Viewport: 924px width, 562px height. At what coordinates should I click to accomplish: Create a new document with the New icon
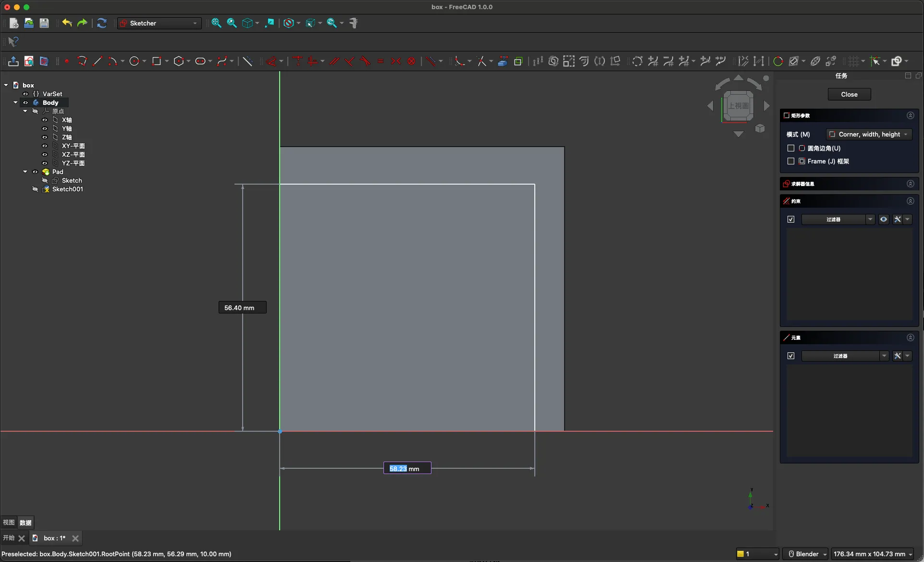[14, 23]
